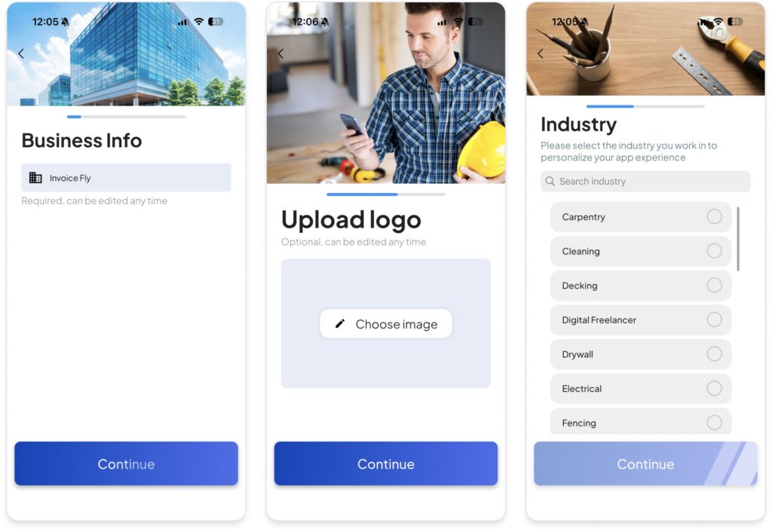The height and width of the screenshot is (532, 772).
Task: Click the building icon beside Invoice Fly
Action: click(35, 178)
